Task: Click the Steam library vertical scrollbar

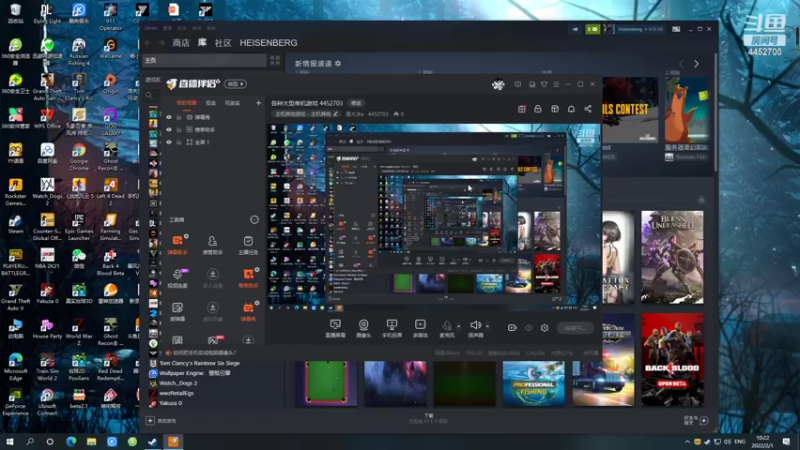Action: coord(715,112)
